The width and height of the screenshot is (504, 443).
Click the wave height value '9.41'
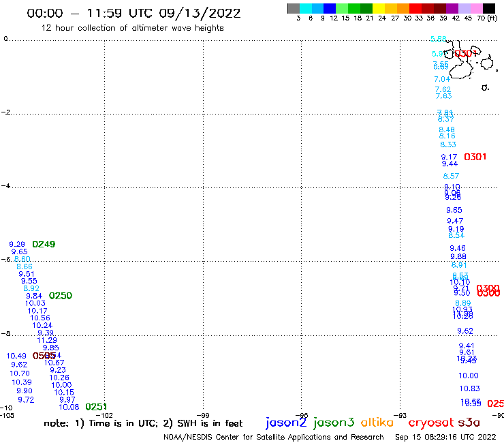467,346
